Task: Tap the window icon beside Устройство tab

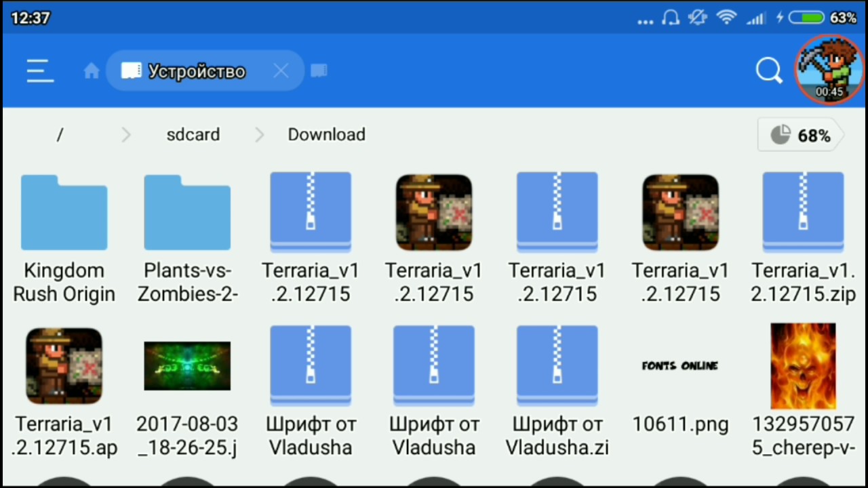Action: pyautogui.click(x=319, y=71)
